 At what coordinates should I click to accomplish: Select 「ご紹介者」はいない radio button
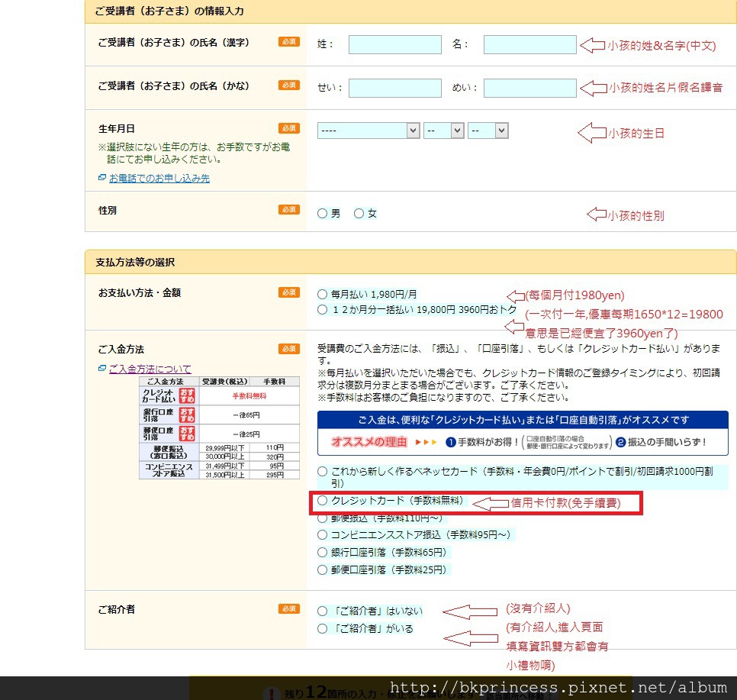(x=322, y=611)
